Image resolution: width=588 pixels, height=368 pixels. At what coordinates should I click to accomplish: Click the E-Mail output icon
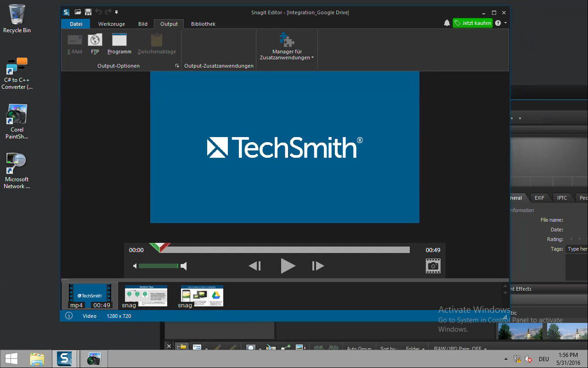click(x=75, y=45)
